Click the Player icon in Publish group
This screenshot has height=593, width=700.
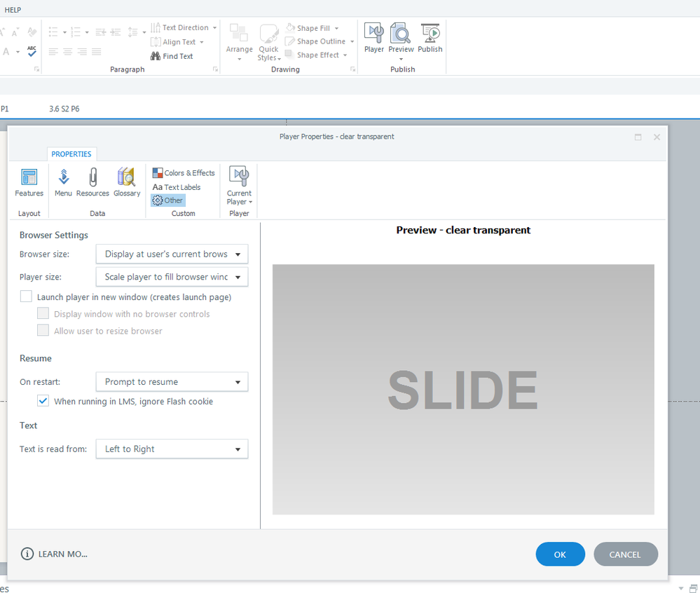pyautogui.click(x=373, y=39)
